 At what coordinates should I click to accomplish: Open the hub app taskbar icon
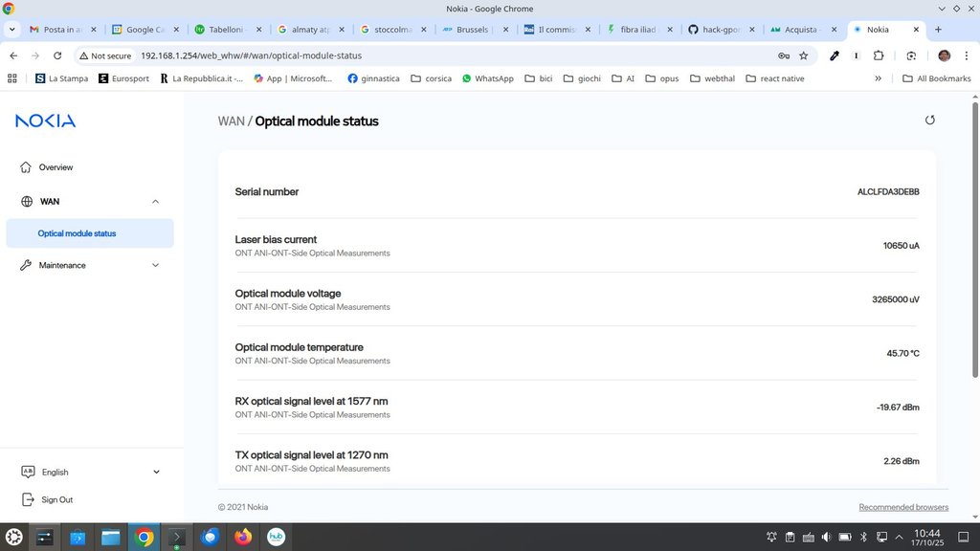(277, 537)
